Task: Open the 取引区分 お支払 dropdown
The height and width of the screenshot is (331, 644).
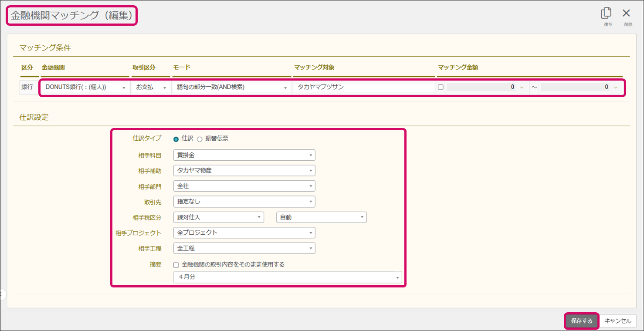Action: coord(151,88)
